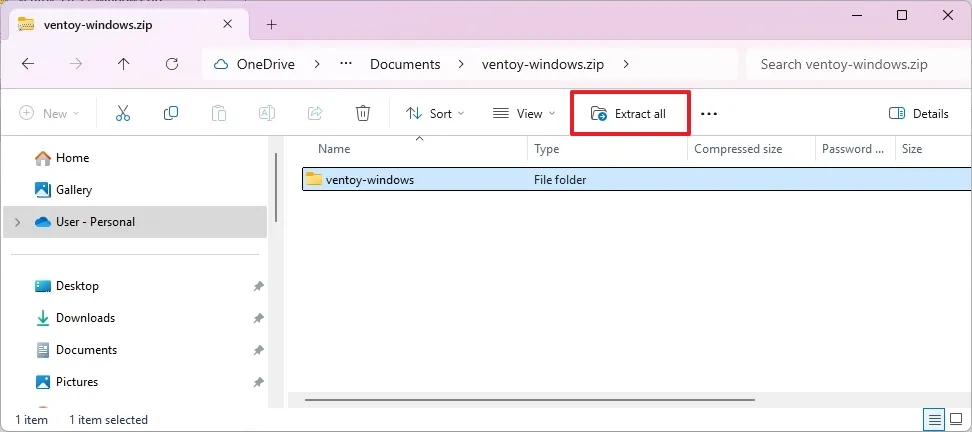Click the horizontal scrollbar in file list
Viewport: 972px width, 432px height.
click(x=531, y=400)
